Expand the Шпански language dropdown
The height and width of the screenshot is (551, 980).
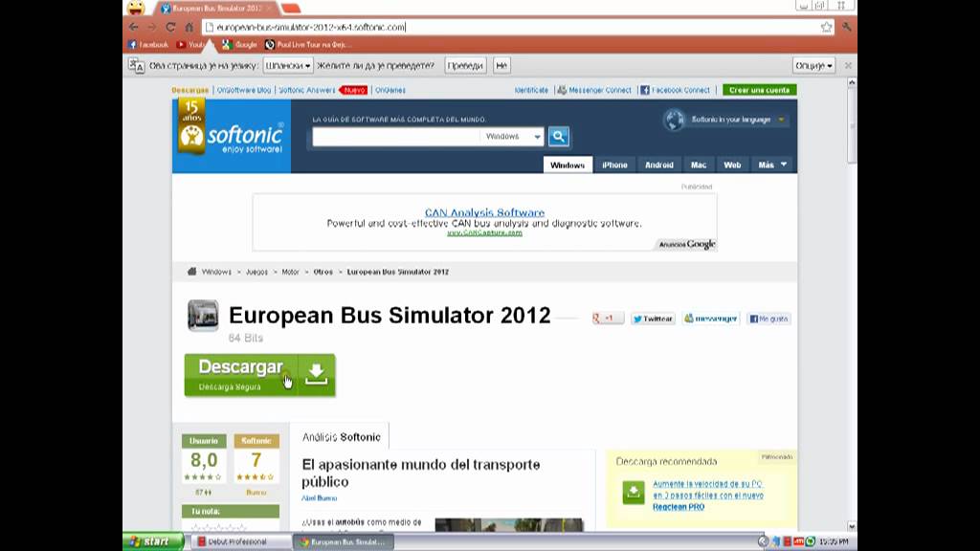pyautogui.click(x=287, y=66)
